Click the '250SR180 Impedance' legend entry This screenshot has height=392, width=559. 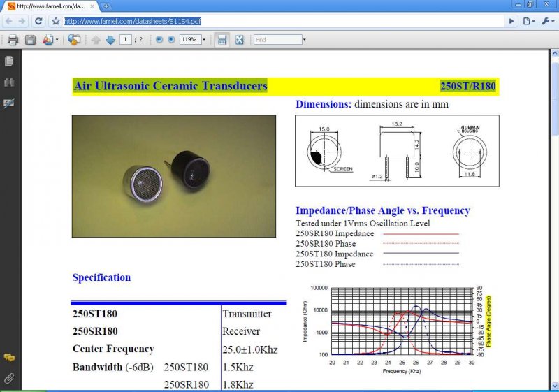335,234
